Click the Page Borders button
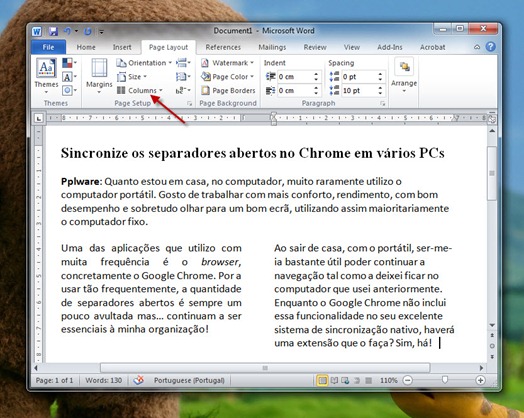This screenshot has width=524, height=418. 228,90
